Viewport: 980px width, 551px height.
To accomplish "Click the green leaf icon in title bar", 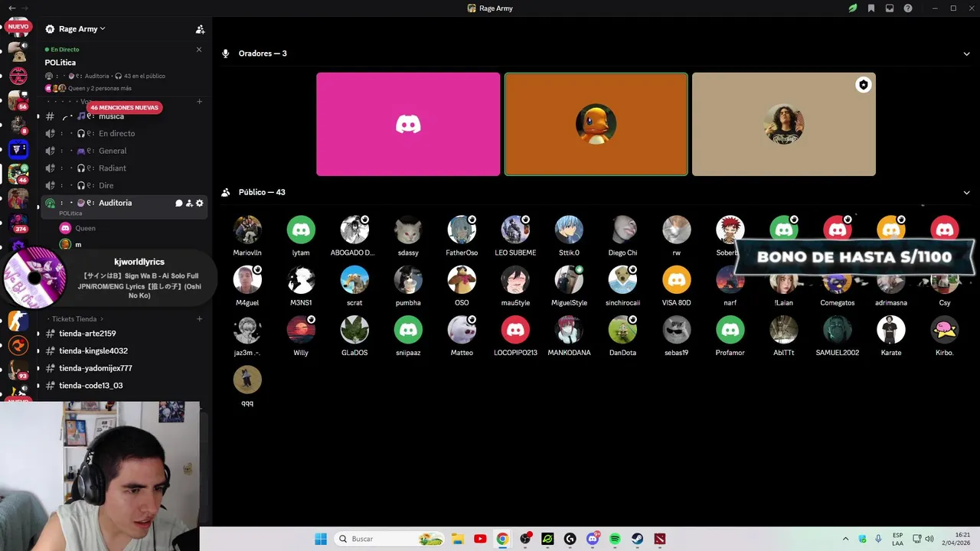I will coord(853,8).
